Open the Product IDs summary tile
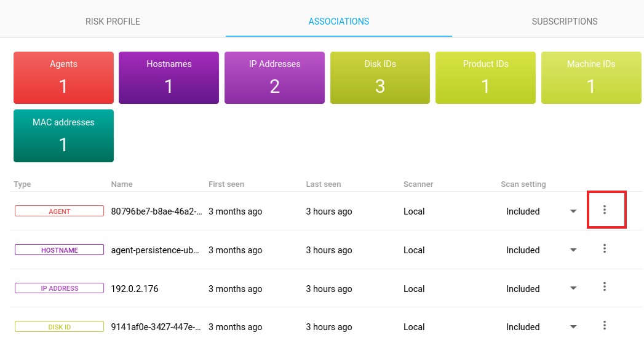Screen dimensions: 644x343 [485, 77]
